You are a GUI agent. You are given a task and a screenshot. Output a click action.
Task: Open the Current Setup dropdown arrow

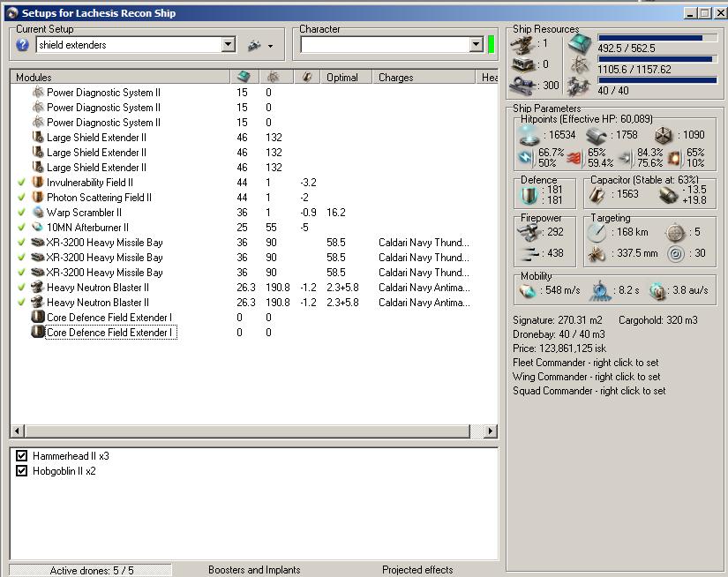[228, 45]
